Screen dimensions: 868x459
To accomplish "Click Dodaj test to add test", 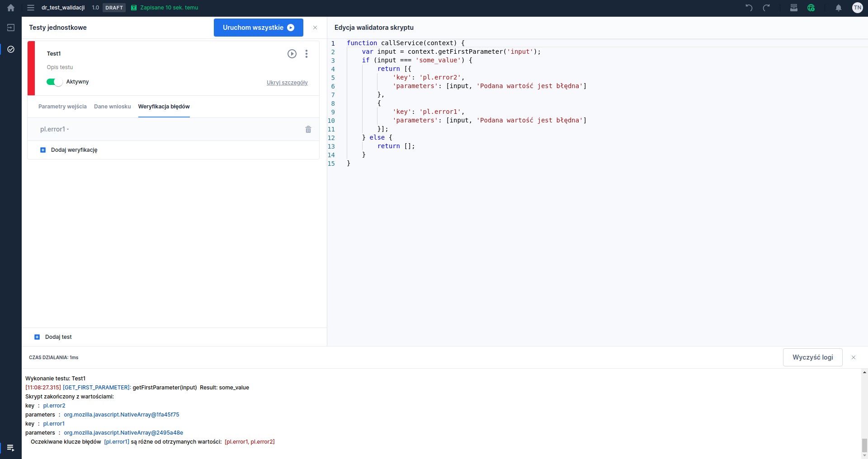I will [58, 337].
